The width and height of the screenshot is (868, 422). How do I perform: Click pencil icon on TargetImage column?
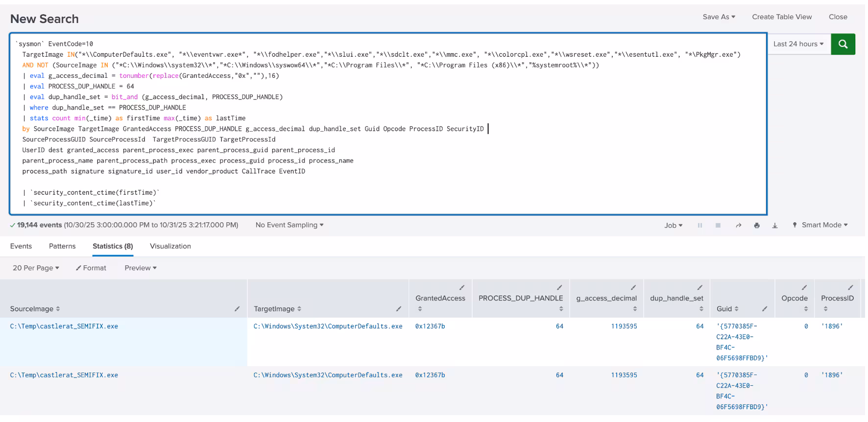[x=399, y=309]
